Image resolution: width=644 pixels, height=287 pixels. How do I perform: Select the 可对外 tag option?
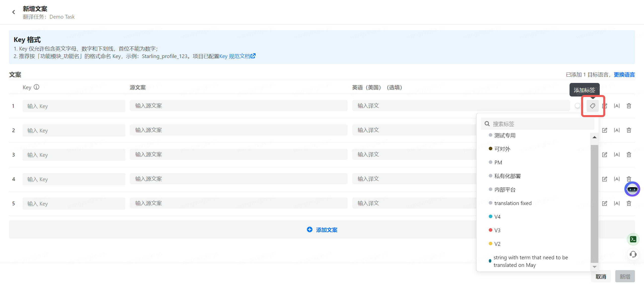click(502, 149)
